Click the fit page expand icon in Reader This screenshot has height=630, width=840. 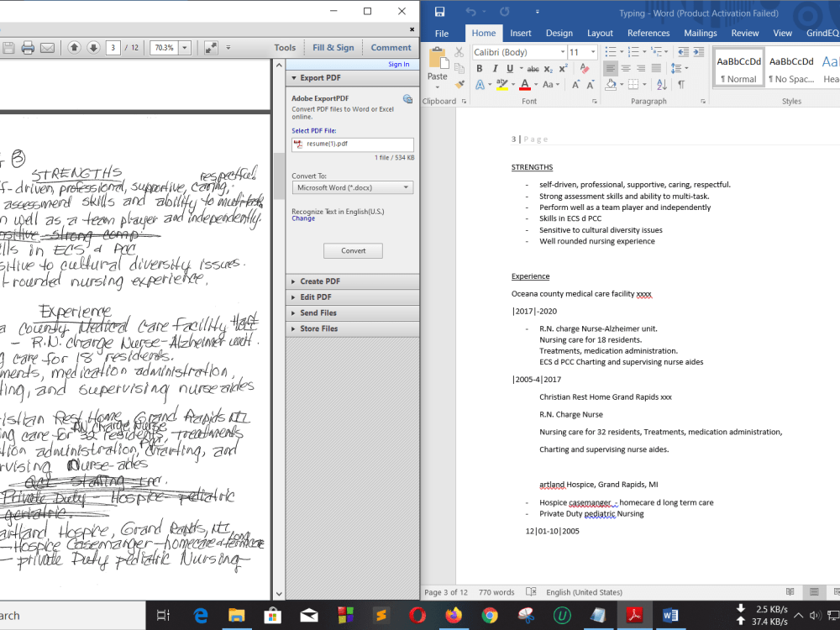(x=211, y=48)
